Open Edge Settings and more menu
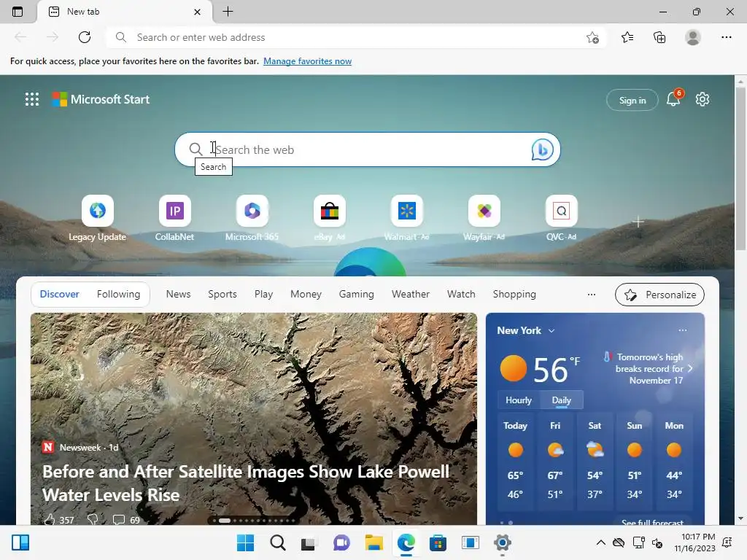 (726, 37)
